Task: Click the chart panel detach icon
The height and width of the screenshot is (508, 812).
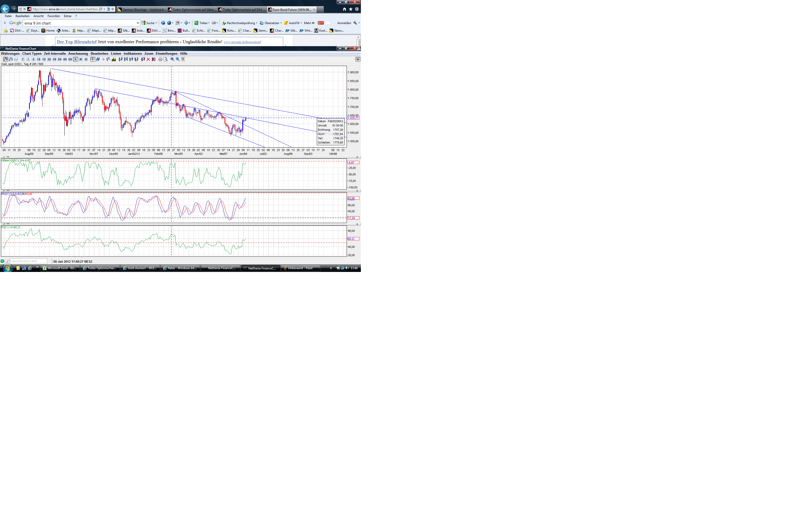Action: 358,59
